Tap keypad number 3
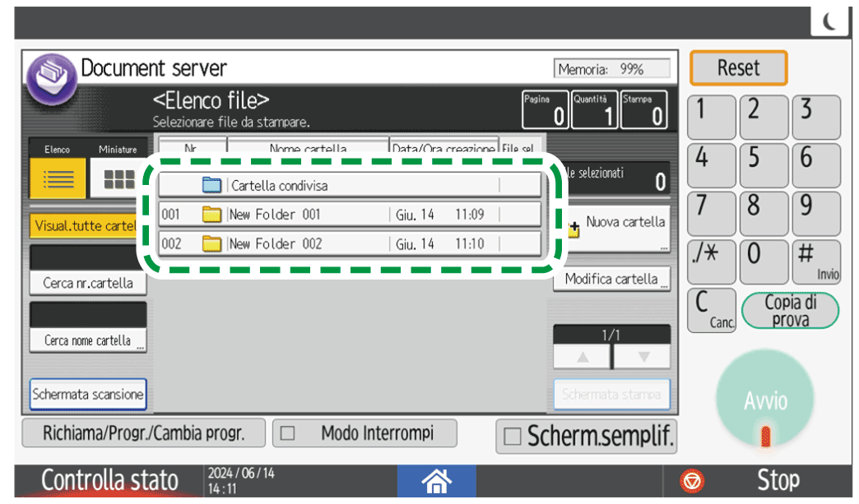Image resolution: width=859 pixels, height=504 pixels. [x=816, y=117]
